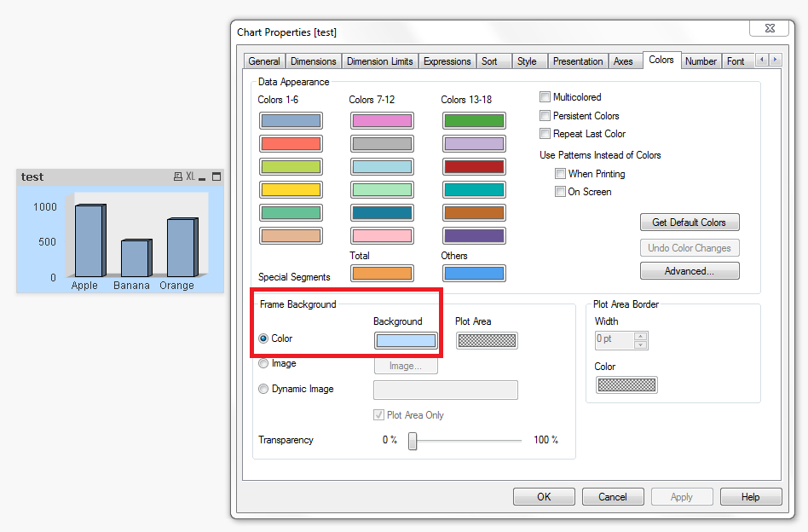808x532 pixels.
Task: Click the orange Total segment swatch
Action: (383, 273)
